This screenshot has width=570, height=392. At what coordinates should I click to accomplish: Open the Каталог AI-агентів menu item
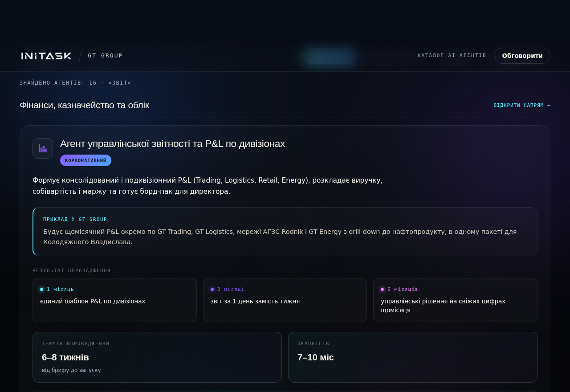click(x=452, y=56)
